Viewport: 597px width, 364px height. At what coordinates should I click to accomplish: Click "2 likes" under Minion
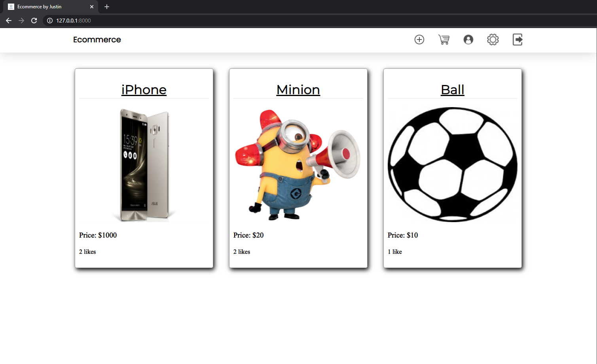click(242, 252)
